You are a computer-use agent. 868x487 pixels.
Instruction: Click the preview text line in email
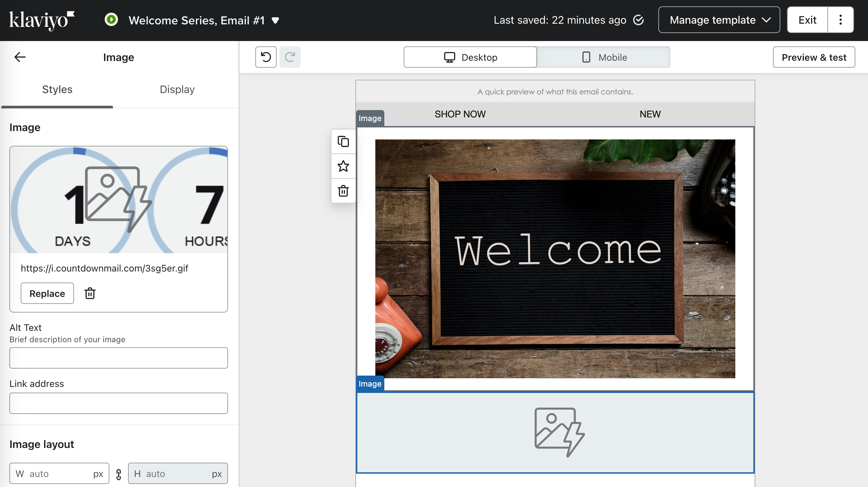click(x=555, y=92)
